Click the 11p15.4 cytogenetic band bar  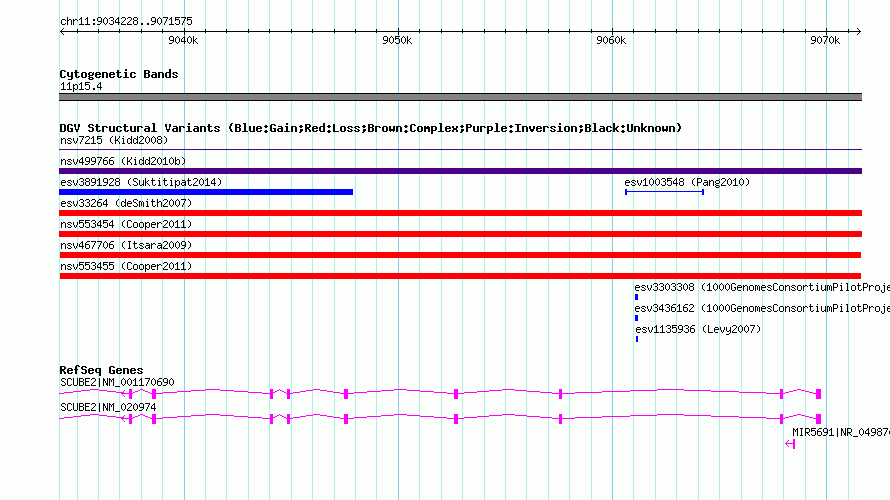click(x=460, y=97)
